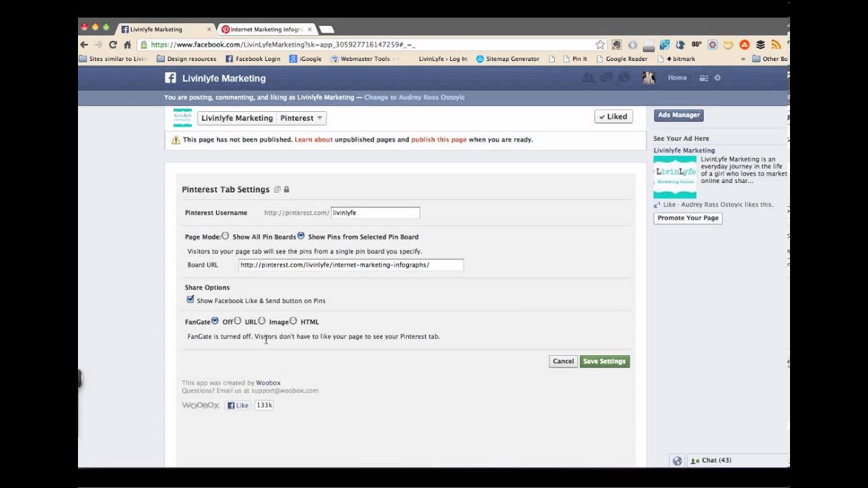Open the Webmaster Tools bookmark
The width and height of the screenshot is (868, 488).
(360, 59)
